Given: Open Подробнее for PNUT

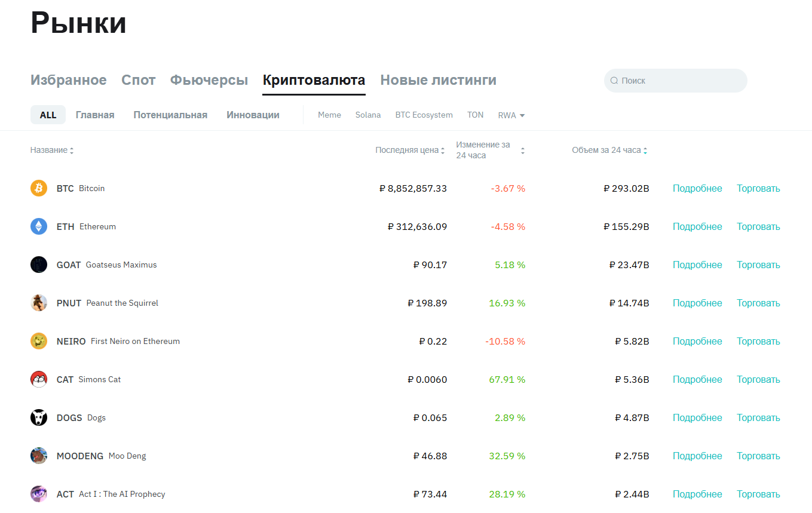Looking at the screenshot, I should click(697, 303).
